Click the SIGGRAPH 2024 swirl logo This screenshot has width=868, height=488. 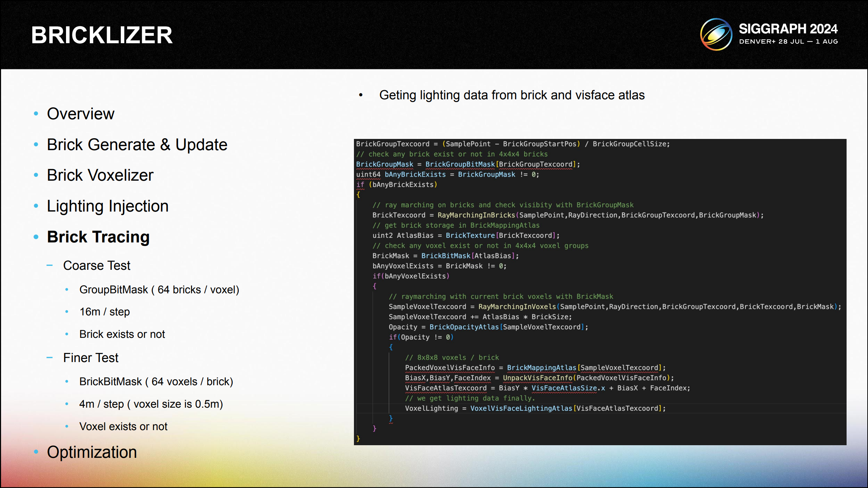coord(716,34)
